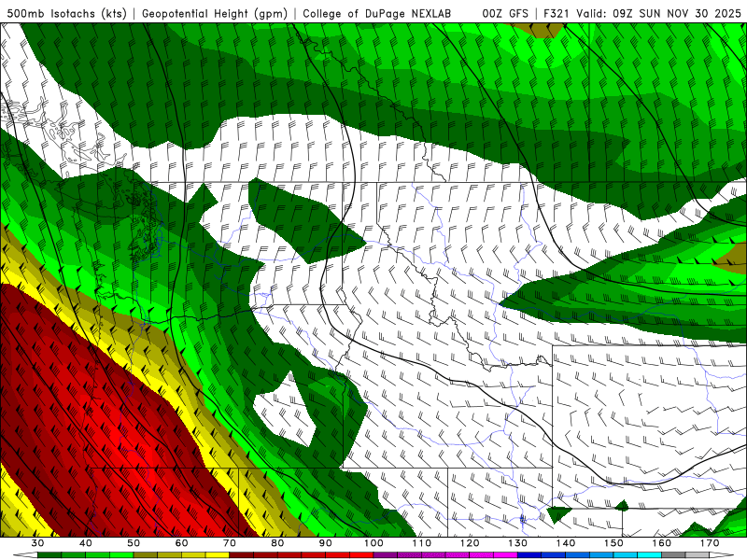747x560 pixels.
Task: Click the dark gray legend swatch starting at 160
Action: pos(673,554)
